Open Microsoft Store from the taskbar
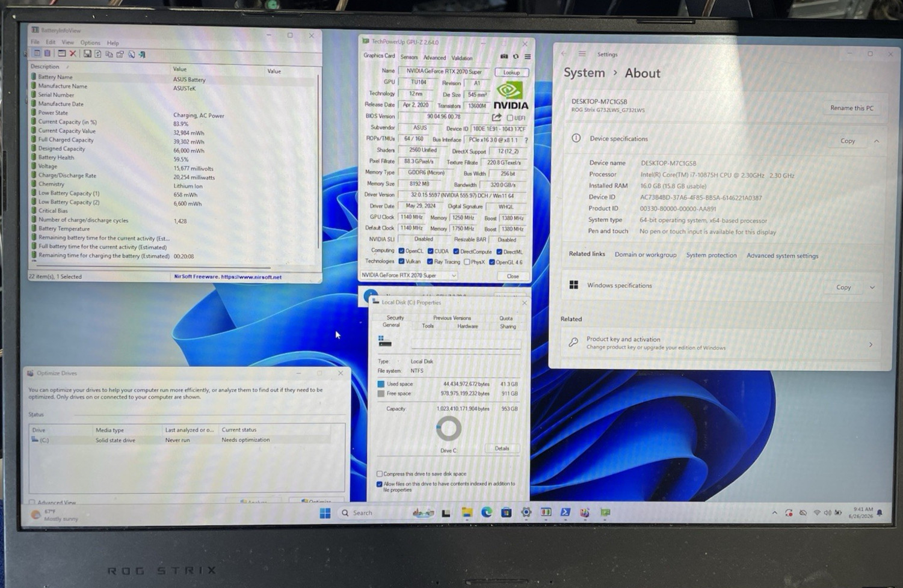 pos(506,512)
